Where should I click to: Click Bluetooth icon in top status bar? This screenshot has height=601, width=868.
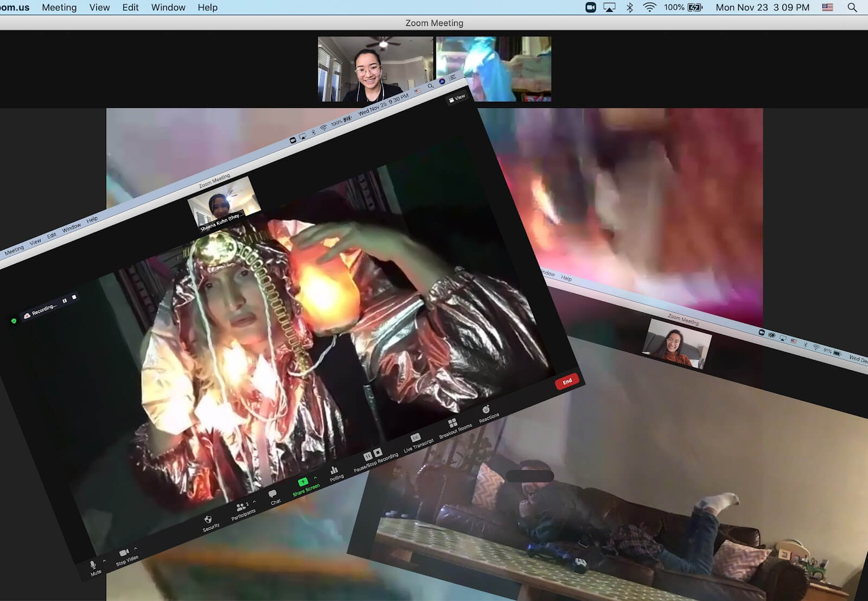[x=629, y=8]
